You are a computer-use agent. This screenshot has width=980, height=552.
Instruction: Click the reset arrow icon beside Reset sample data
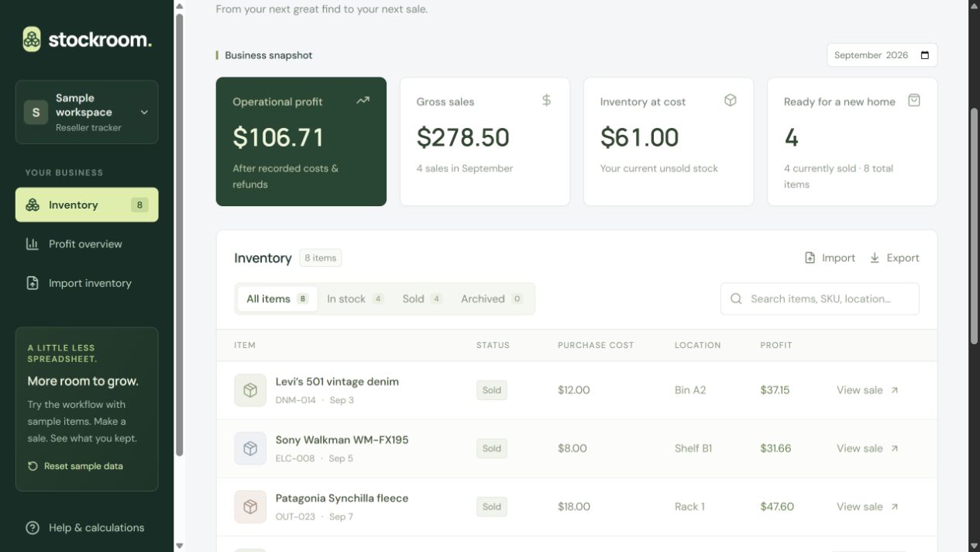tap(33, 466)
